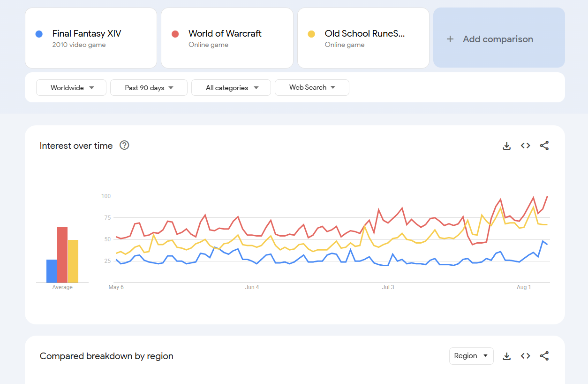This screenshot has width=588, height=384.
Task: Open the Web Search type dropdown
Action: click(312, 88)
